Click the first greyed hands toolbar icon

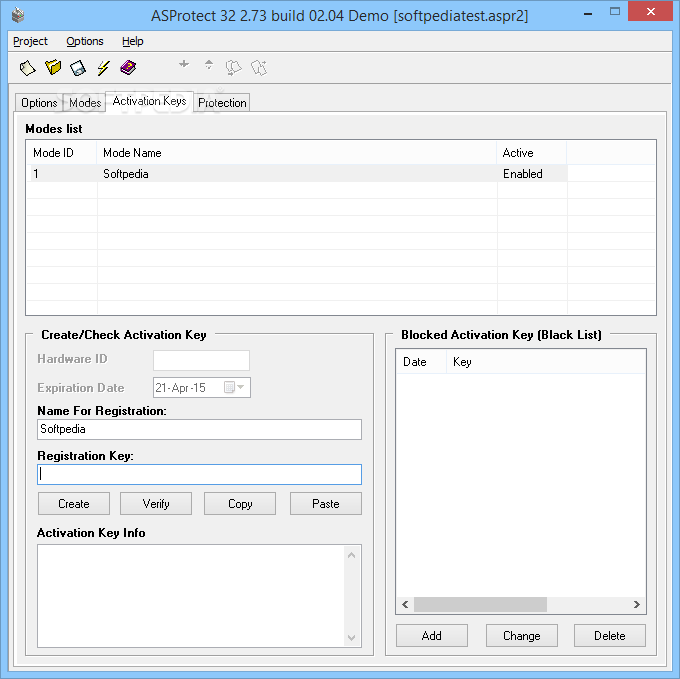point(233,68)
